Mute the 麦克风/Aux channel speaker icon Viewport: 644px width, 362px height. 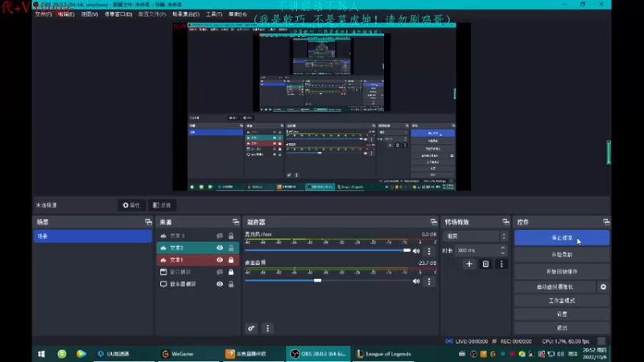[x=416, y=251]
